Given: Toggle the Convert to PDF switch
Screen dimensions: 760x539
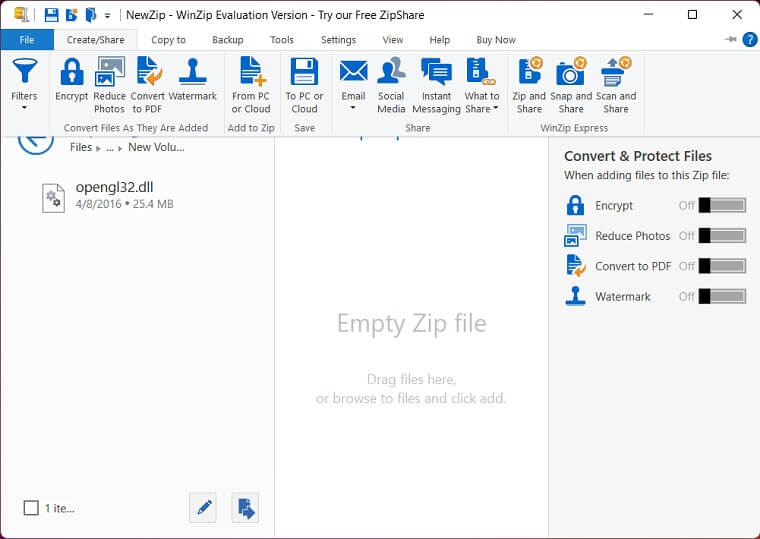Looking at the screenshot, I should coord(722,266).
